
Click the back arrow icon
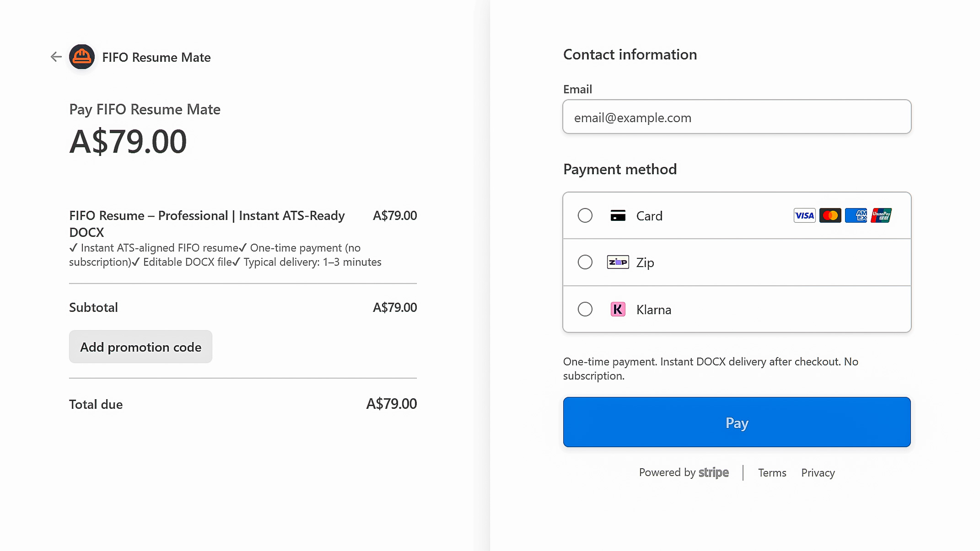[x=56, y=57]
